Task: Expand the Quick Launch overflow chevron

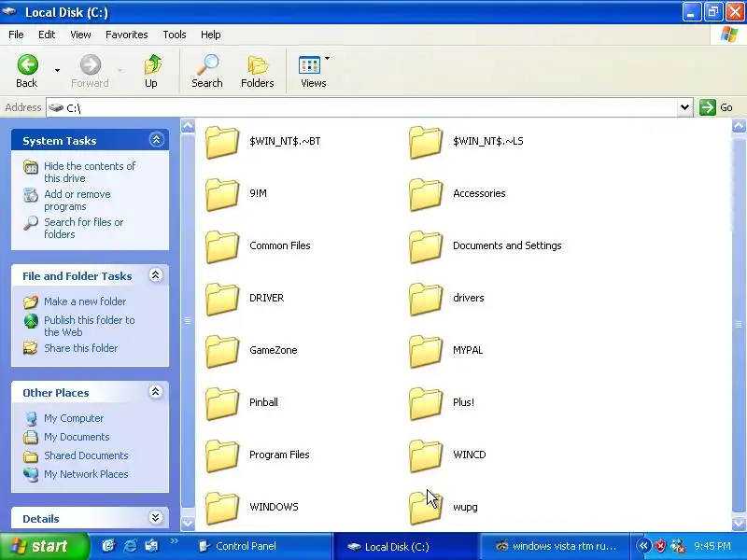Action: [174, 541]
